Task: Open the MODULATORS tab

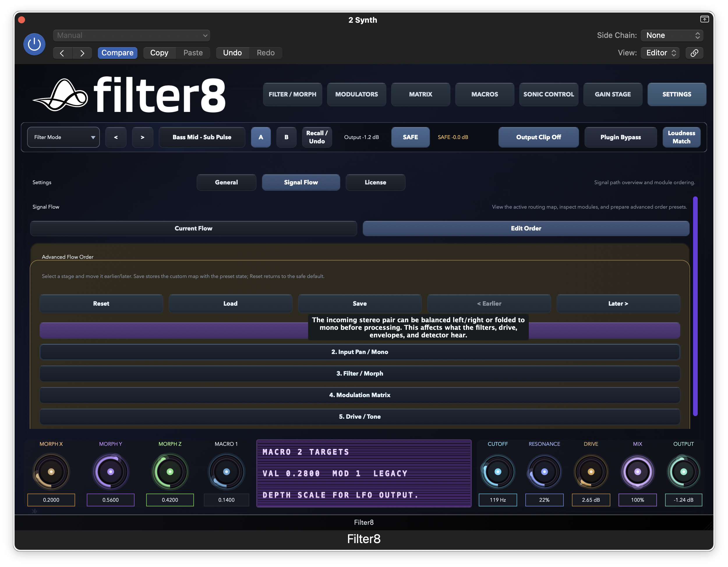Action: pos(356,94)
